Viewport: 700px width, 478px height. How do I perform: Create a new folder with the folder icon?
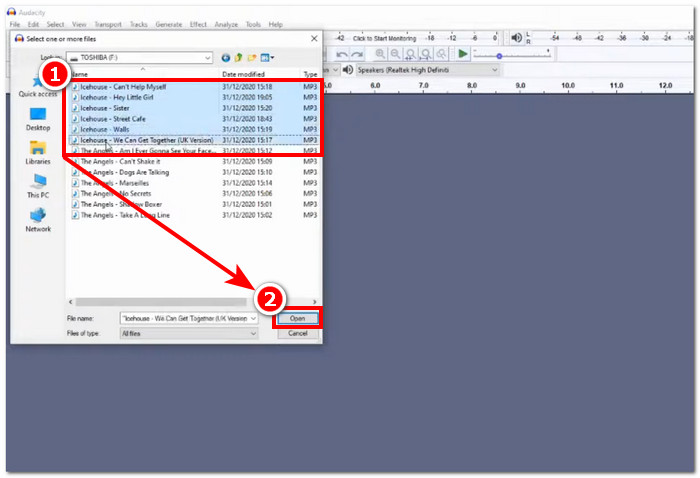(x=252, y=58)
